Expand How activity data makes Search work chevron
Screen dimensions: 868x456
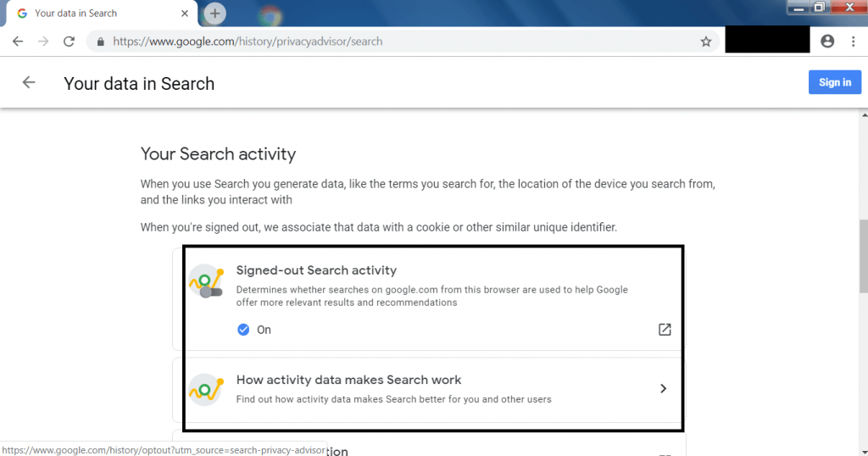click(663, 388)
